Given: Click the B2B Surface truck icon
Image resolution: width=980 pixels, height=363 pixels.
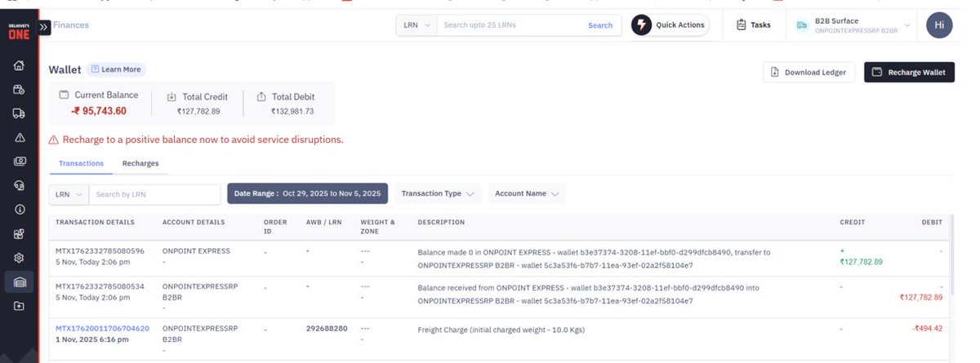Looking at the screenshot, I should (804, 25).
